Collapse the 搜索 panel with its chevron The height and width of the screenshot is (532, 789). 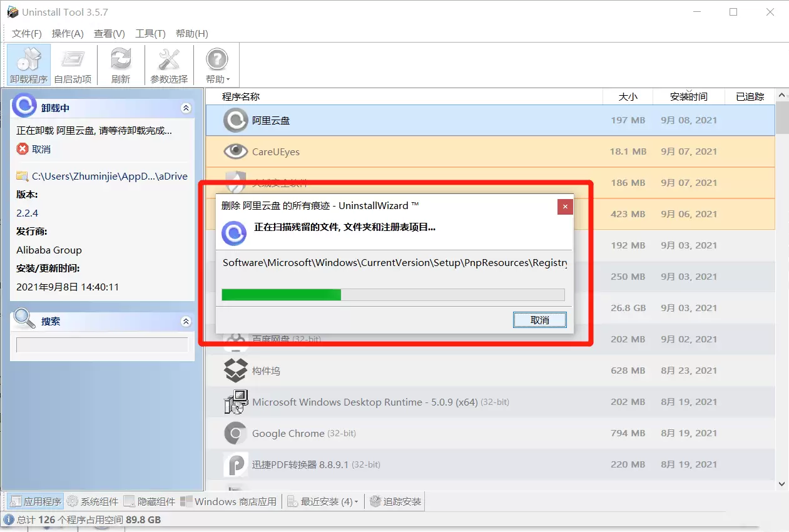(186, 322)
